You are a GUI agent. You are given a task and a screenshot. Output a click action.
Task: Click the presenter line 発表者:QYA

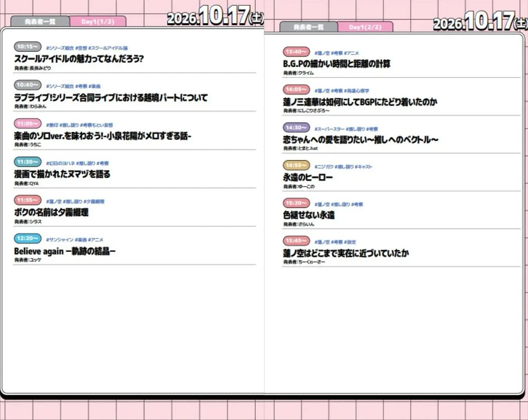(x=27, y=183)
